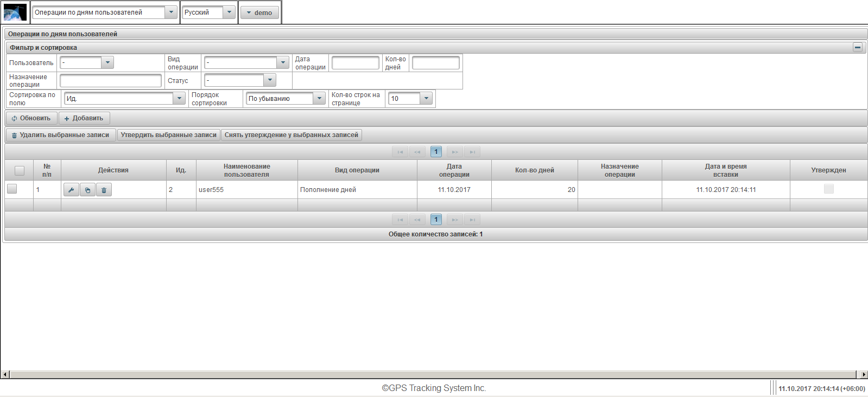Select the checkbox for row 1
868x397 pixels.
tap(12, 189)
